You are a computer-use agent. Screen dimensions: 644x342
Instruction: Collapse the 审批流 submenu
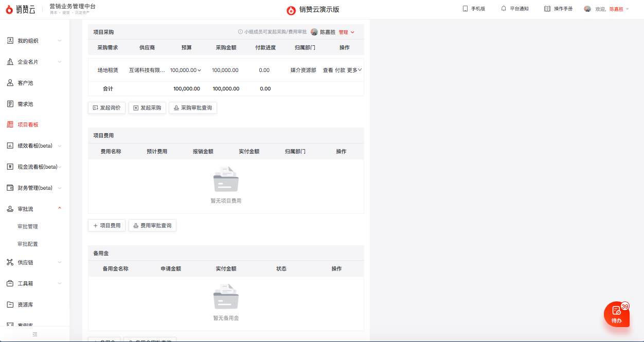(60, 208)
